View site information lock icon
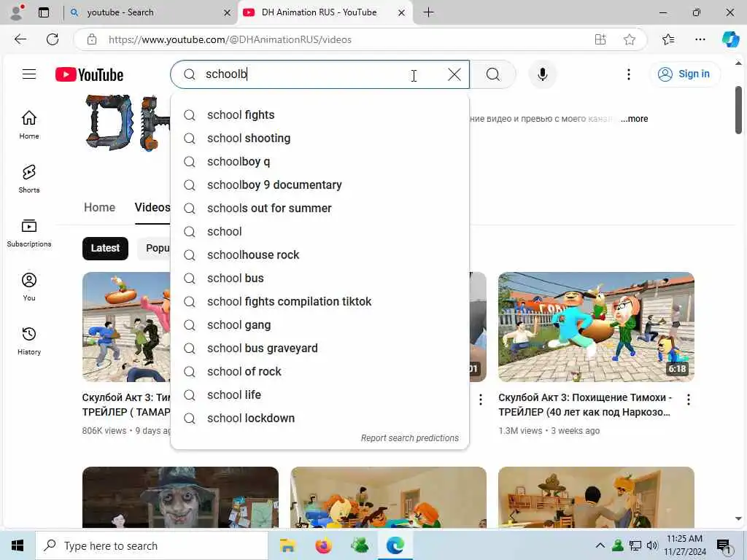747x560 pixels. (x=91, y=39)
